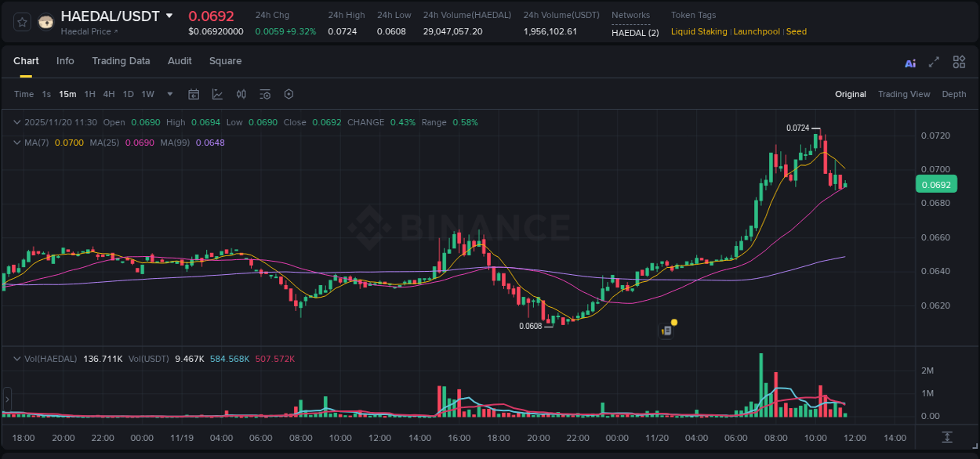Image resolution: width=980 pixels, height=459 pixels.
Task: Open the Square tab
Action: pos(225,61)
